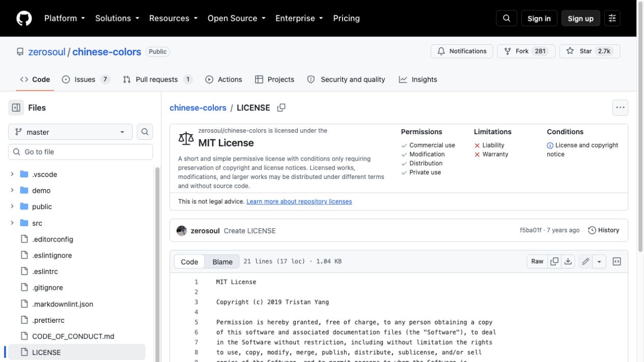644x362 pixels.
Task: Click the Sign up button
Action: (581, 18)
